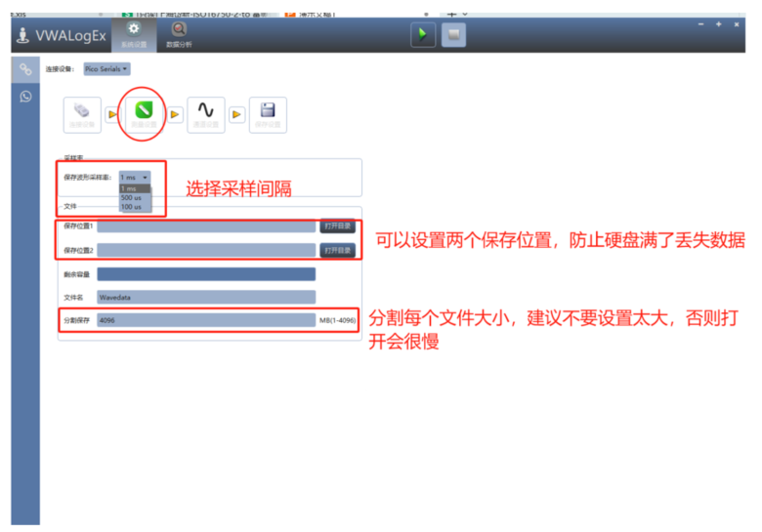Choose 500 us from sampling rate list
Viewport: 762px width, 532px height.
coord(131,197)
